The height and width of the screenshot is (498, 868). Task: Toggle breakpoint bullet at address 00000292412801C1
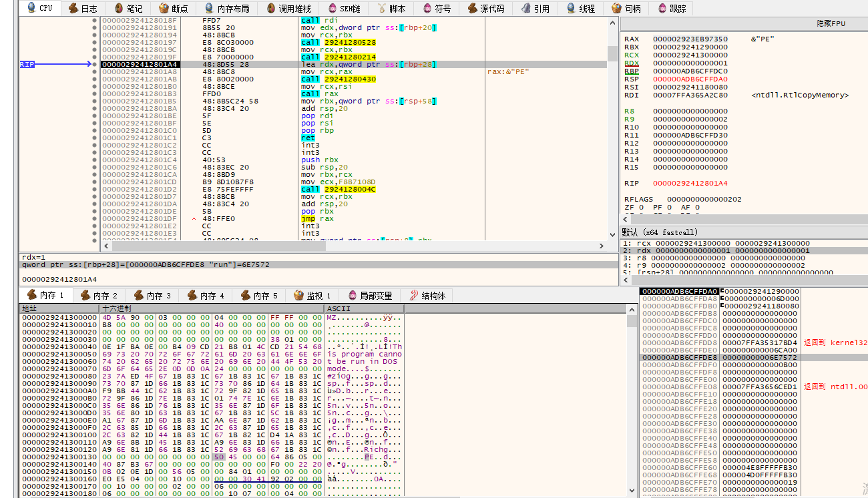coord(95,138)
